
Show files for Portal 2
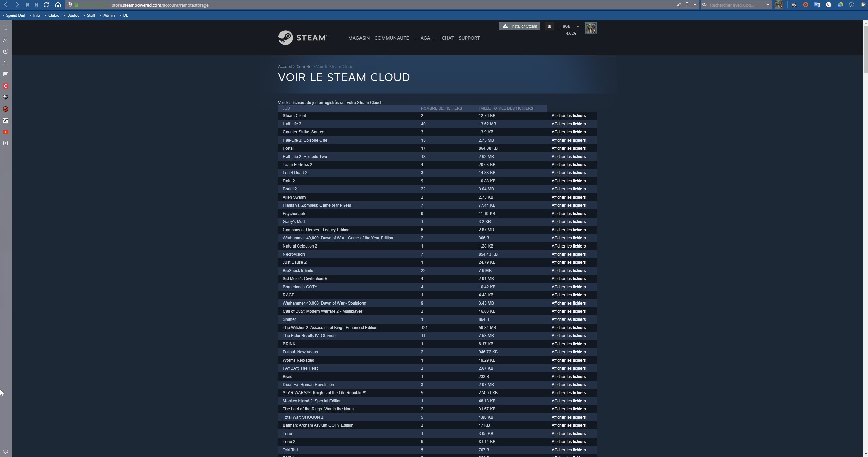[569, 189]
